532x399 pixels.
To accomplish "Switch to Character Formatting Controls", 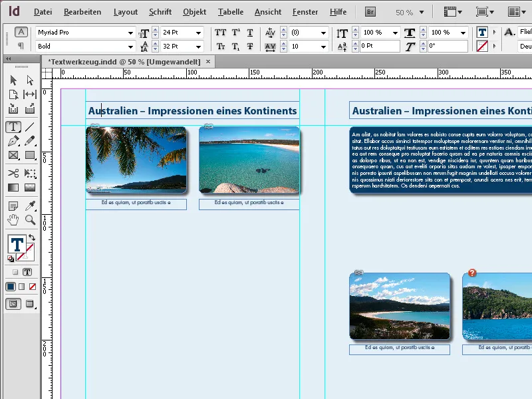I will [21, 32].
